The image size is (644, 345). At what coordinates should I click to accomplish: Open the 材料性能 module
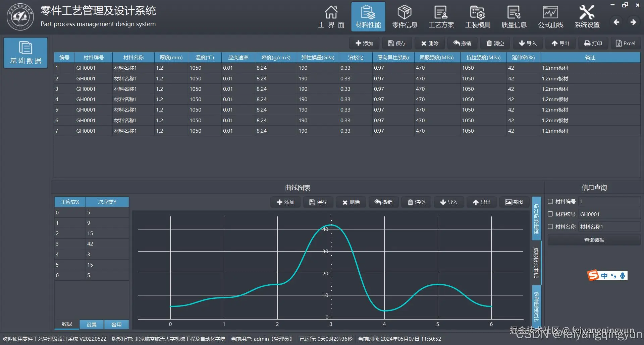368,17
